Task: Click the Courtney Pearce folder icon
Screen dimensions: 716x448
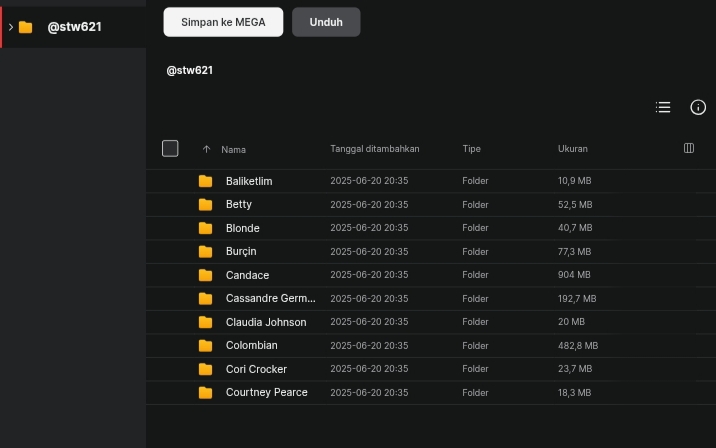Action: [x=205, y=393]
